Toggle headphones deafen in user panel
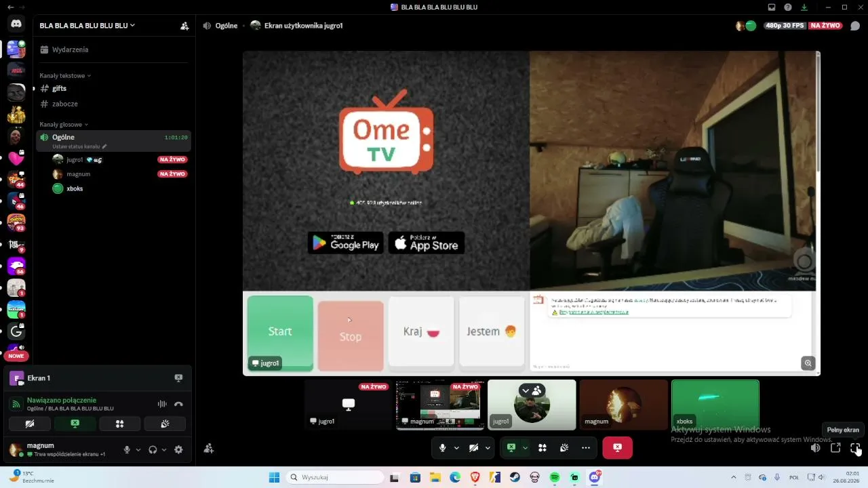Screen dimensions: 868x488 [x=153, y=449]
